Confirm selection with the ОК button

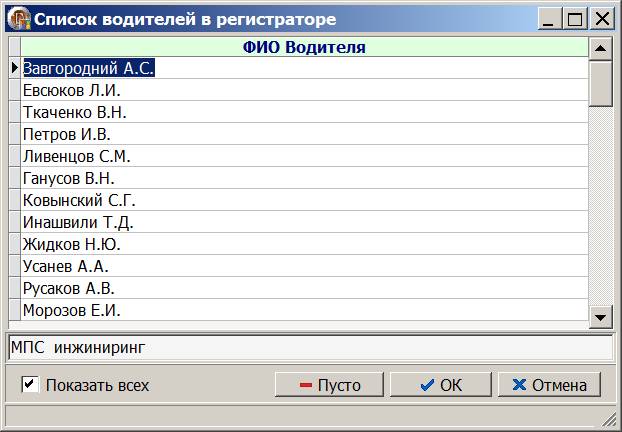coord(441,385)
